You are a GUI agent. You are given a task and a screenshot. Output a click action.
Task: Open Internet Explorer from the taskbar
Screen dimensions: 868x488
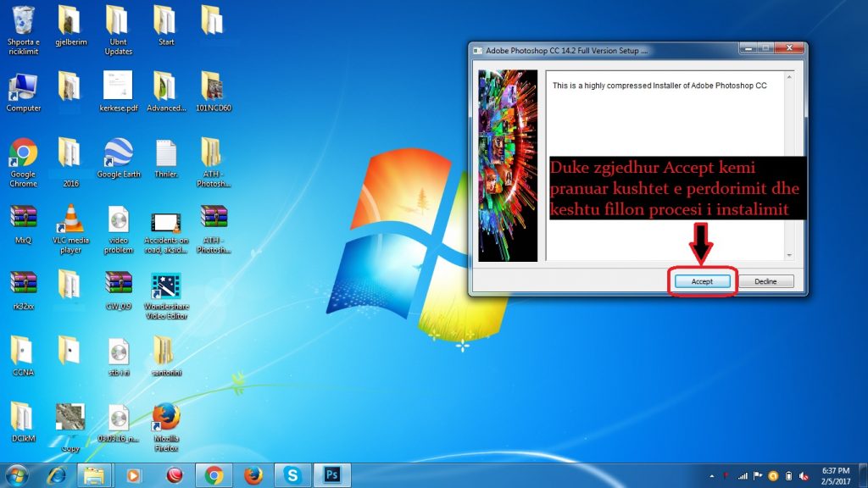[57, 475]
